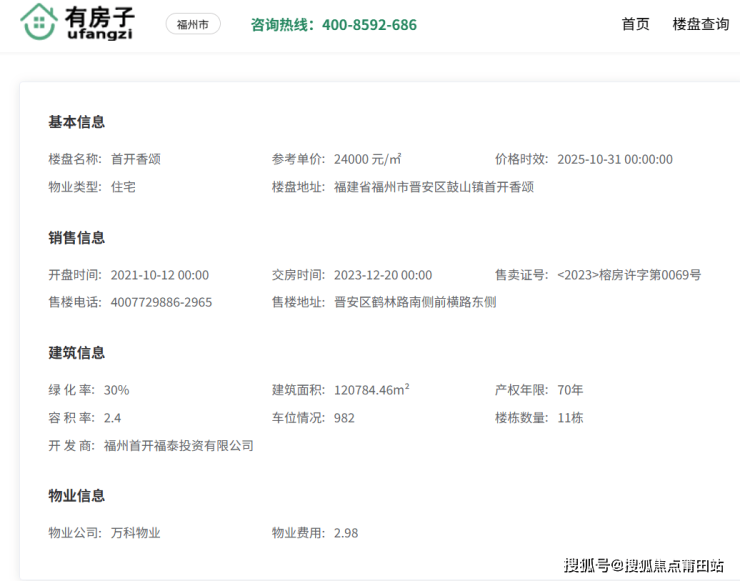Select the 建筑信息 section heading
The width and height of the screenshot is (740, 581).
coord(77,353)
